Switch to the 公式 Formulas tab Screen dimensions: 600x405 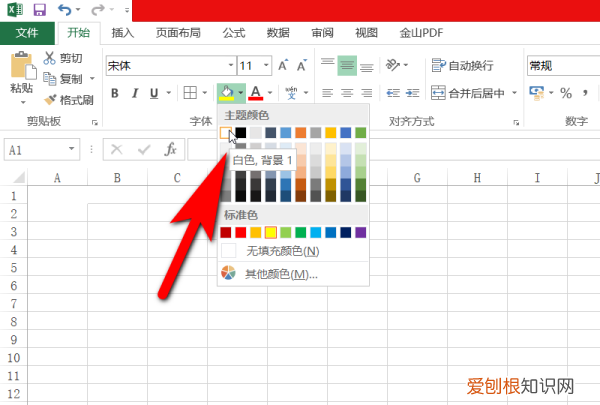click(234, 33)
